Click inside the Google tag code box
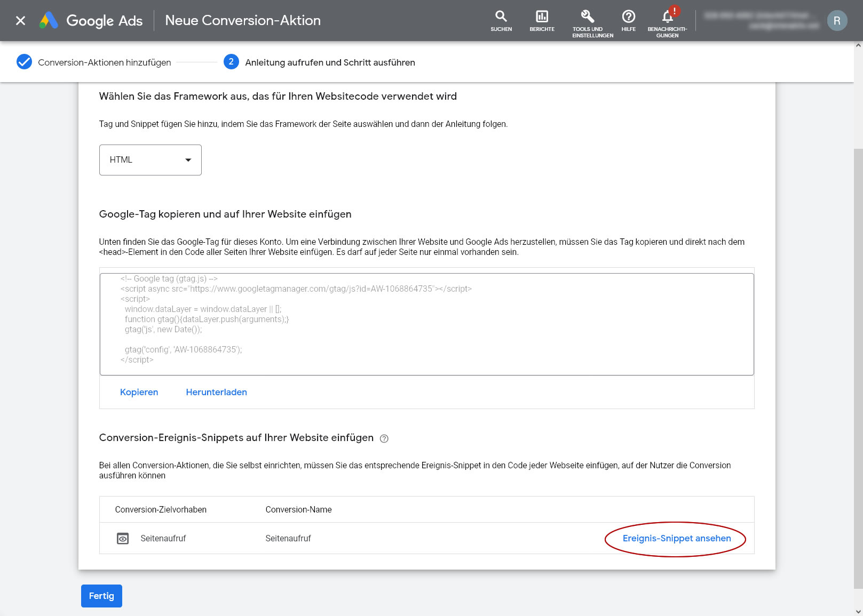 [426, 324]
